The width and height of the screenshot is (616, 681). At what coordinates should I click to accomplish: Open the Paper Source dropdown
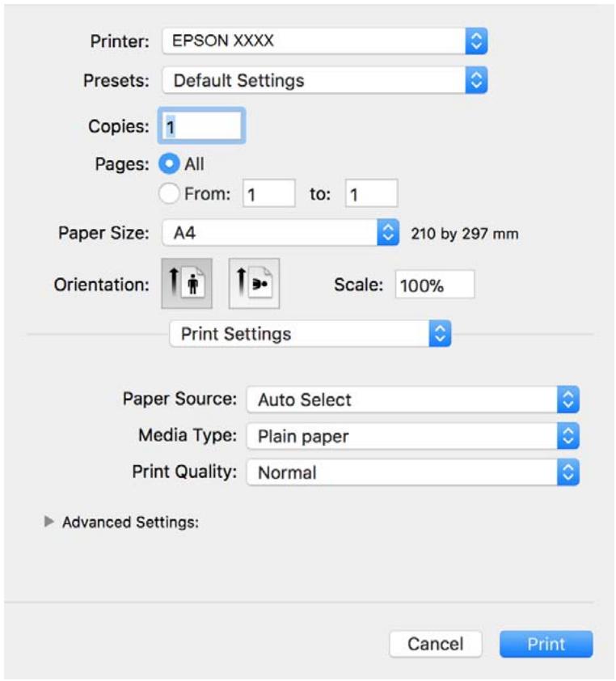[412, 400]
